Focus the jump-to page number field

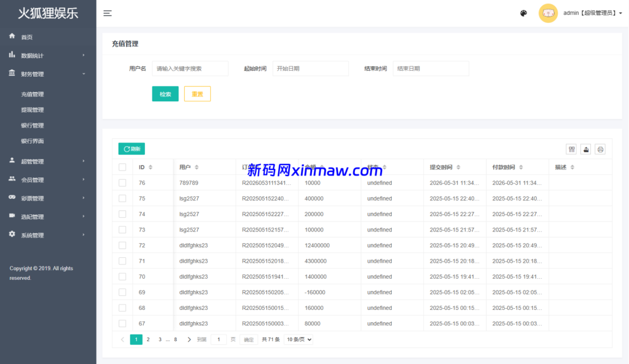coord(219,339)
